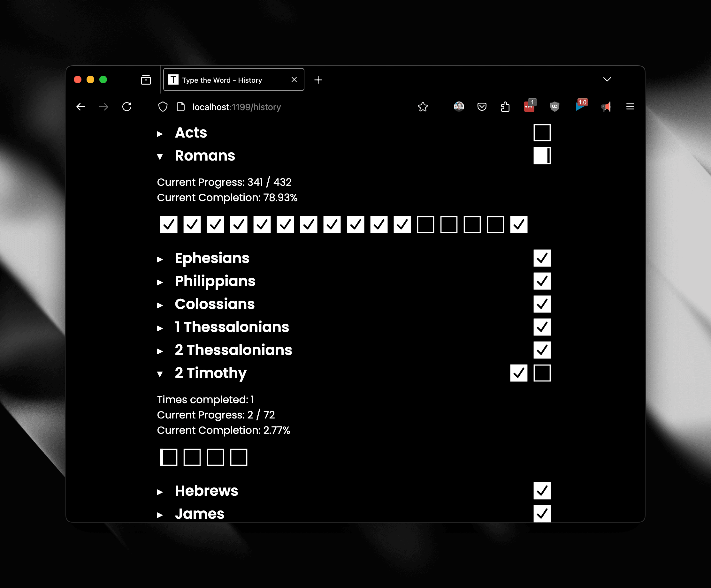The height and width of the screenshot is (588, 711).
Task: Click the hamburger menu icon
Action: click(630, 106)
